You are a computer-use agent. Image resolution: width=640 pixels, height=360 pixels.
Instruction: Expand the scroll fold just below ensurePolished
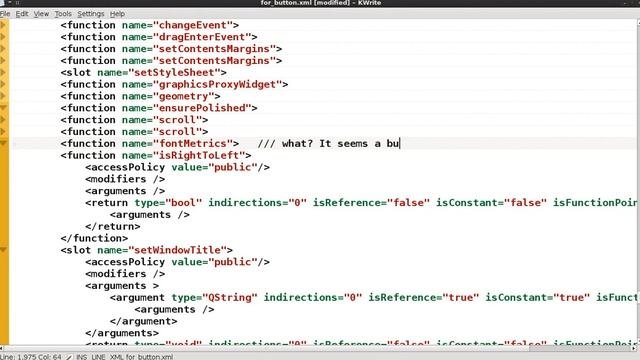3,120
